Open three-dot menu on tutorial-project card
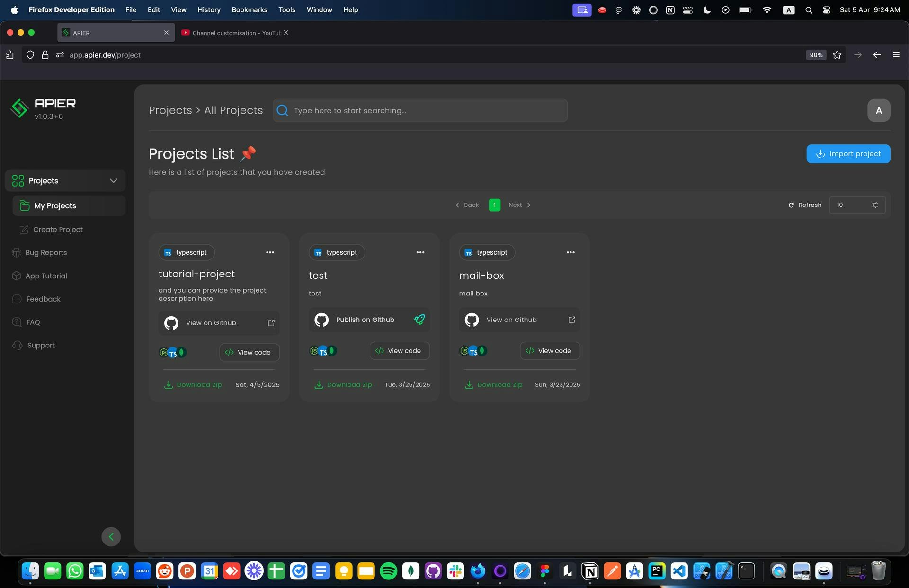The image size is (909, 588). point(270,252)
